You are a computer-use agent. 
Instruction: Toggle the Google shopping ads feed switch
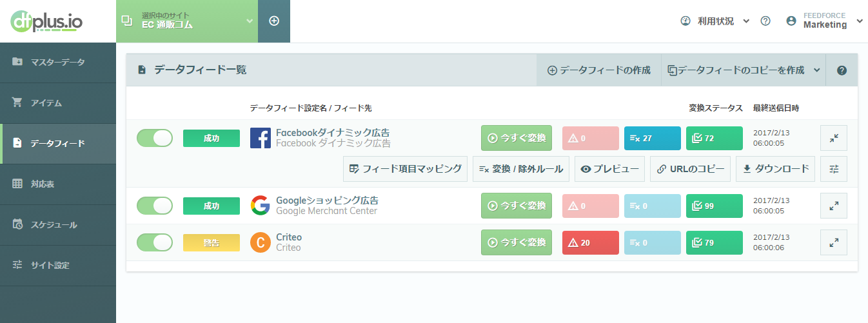(x=155, y=206)
